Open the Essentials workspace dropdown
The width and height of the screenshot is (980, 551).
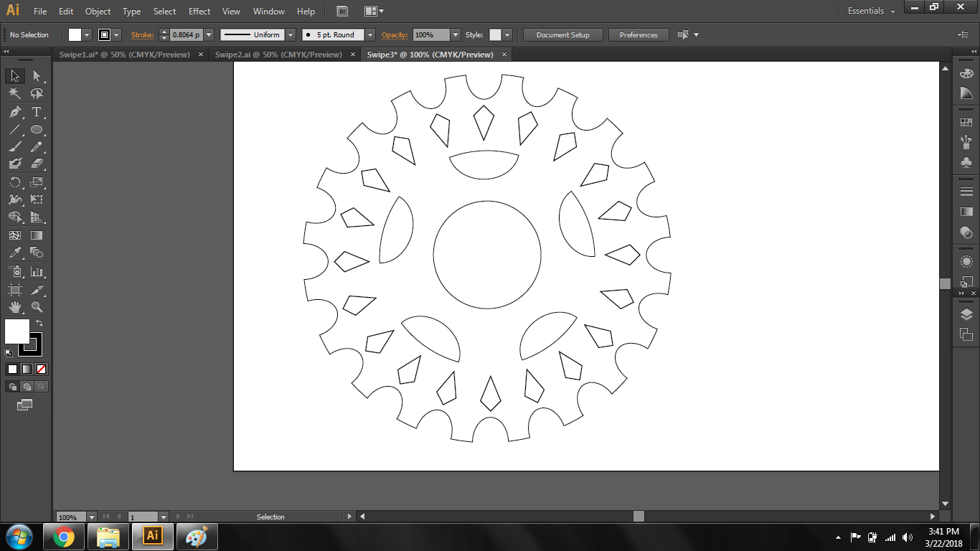click(871, 11)
